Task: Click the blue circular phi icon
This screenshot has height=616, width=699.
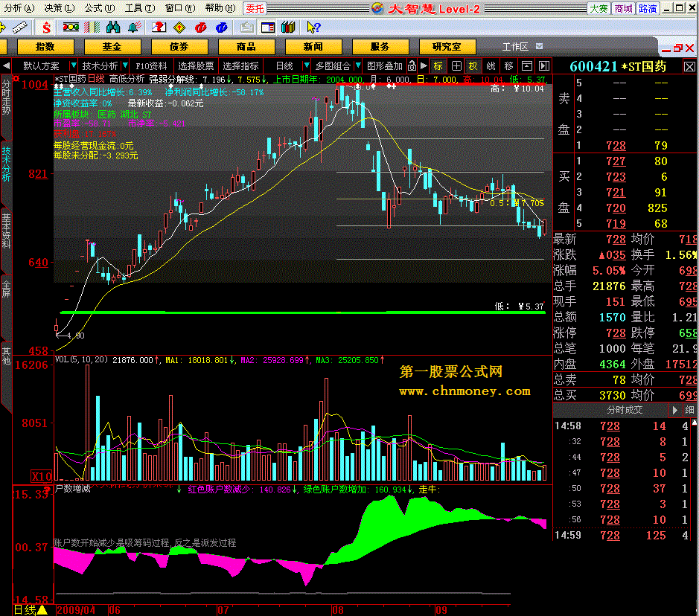Action: pos(221,28)
